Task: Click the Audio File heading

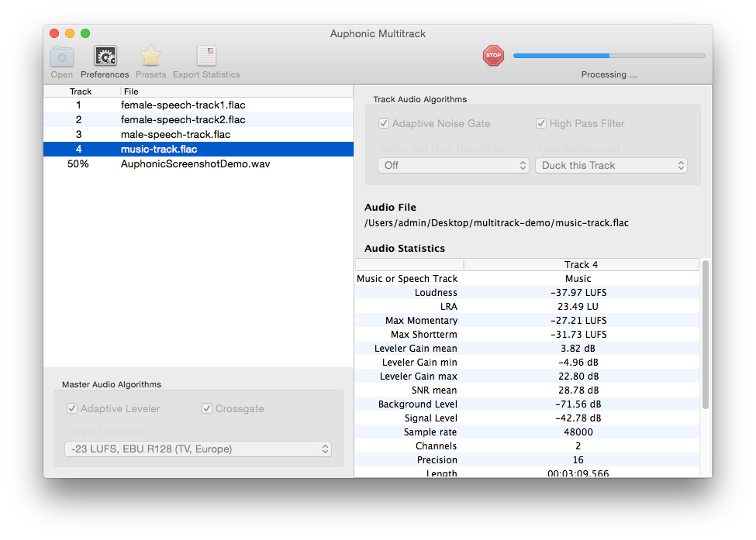Action: point(390,208)
